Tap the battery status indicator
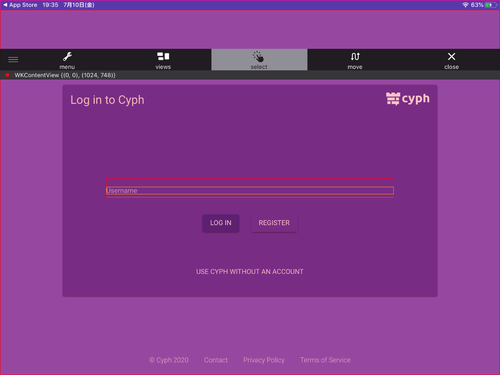Image resolution: width=500 pixels, height=375 pixels. click(x=490, y=5)
